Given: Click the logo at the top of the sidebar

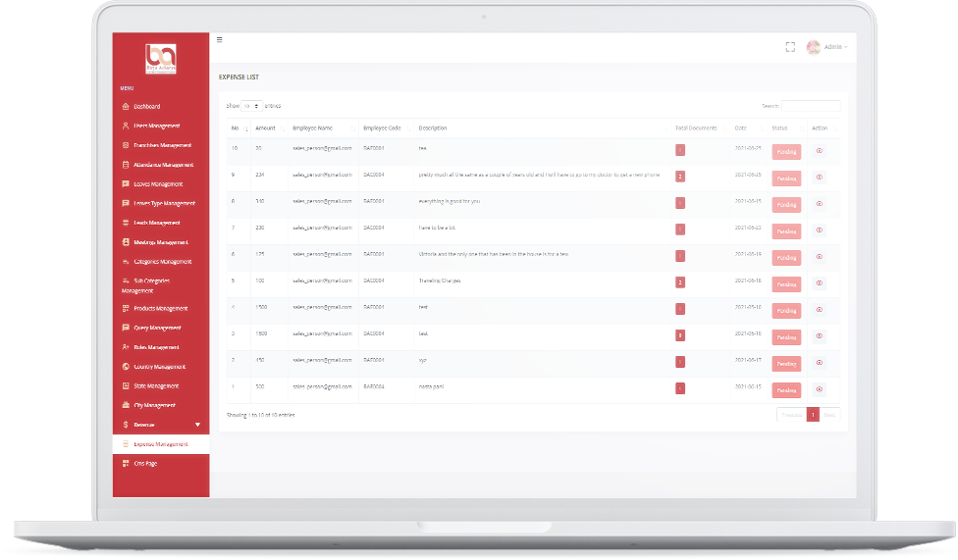Looking at the screenshot, I should click(161, 59).
